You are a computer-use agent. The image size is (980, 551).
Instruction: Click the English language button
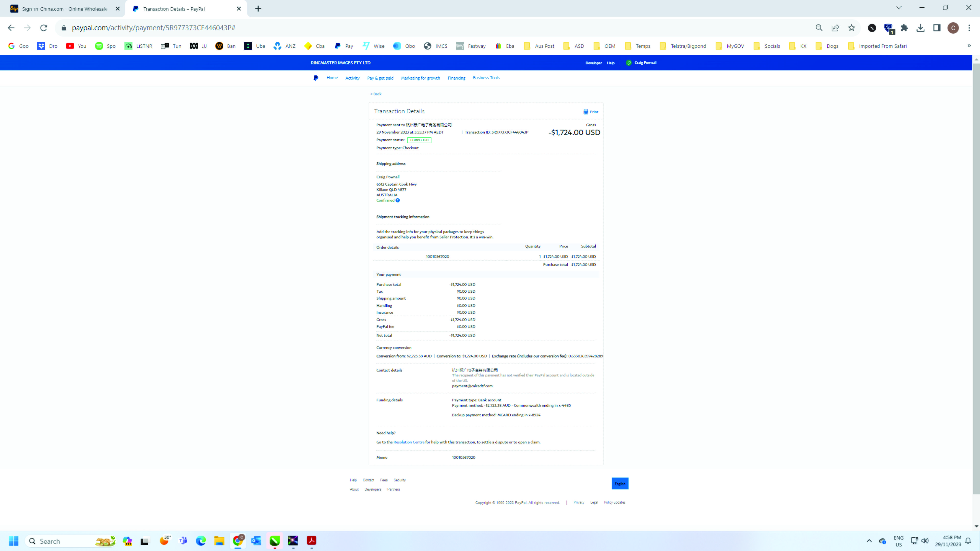(x=620, y=484)
